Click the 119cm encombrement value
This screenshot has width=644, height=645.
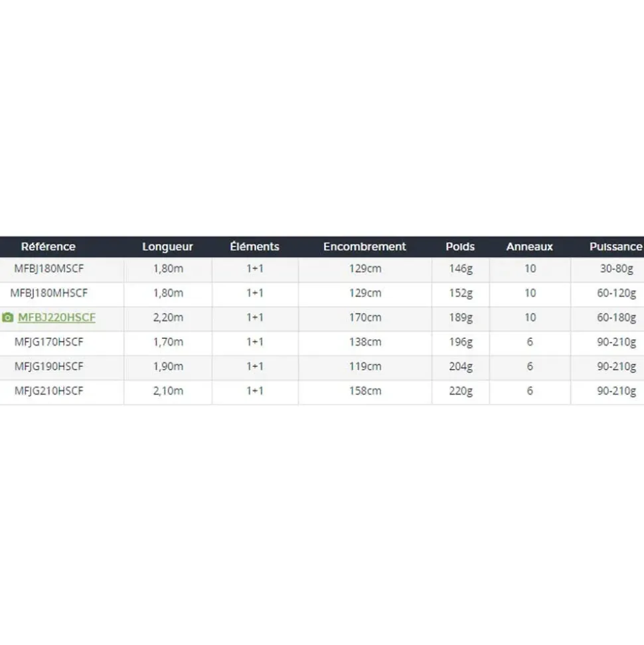[365, 366]
